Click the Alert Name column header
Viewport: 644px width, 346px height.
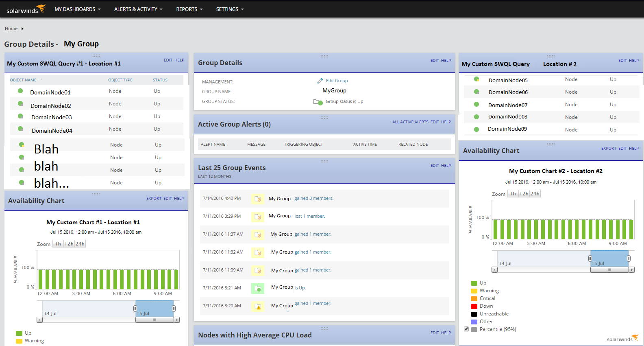(x=213, y=145)
